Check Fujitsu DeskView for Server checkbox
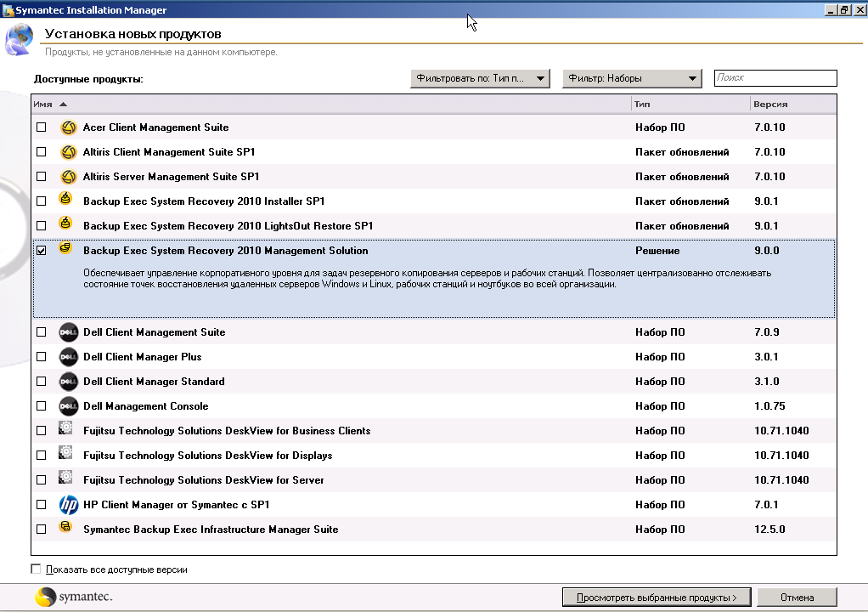The height and width of the screenshot is (612, 868). pyautogui.click(x=42, y=480)
